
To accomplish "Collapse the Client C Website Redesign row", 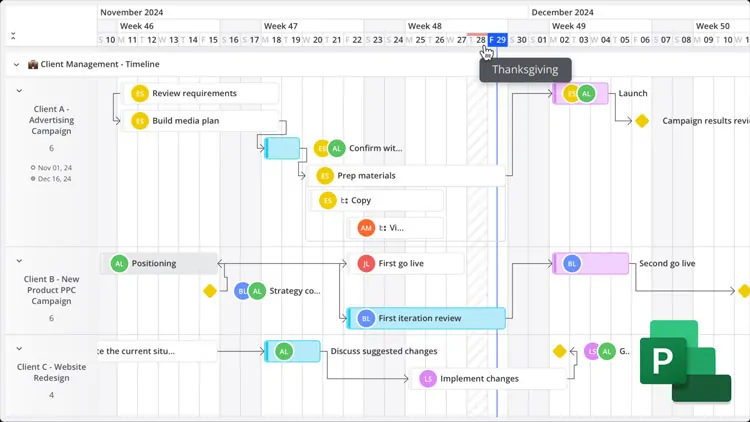I will [x=19, y=348].
